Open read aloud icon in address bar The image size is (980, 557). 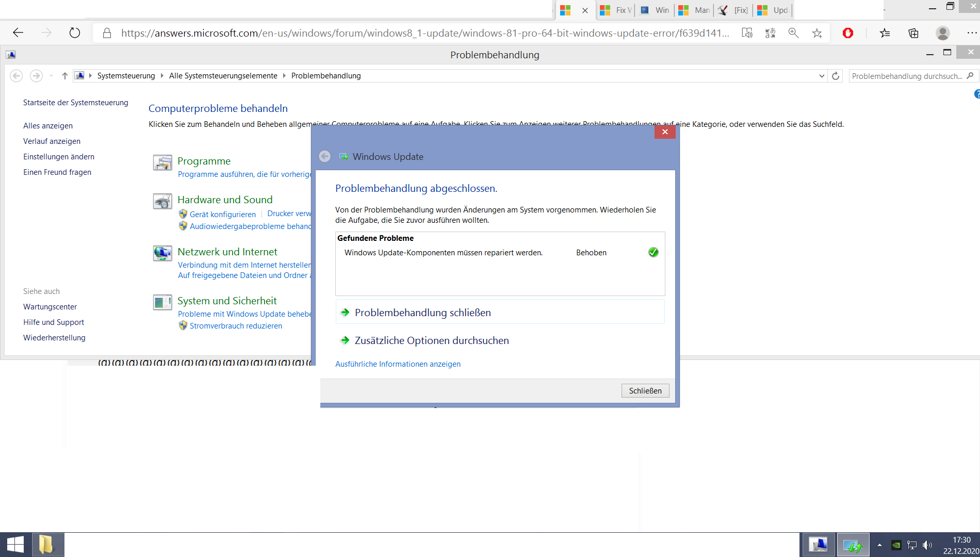click(747, 33)
